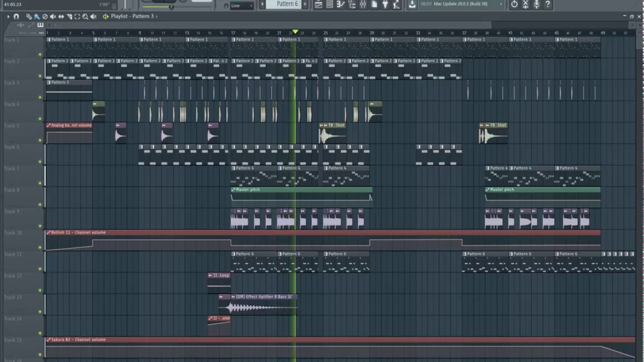
Task: Click the 41:05:23 time display
Action: (13, 5)
